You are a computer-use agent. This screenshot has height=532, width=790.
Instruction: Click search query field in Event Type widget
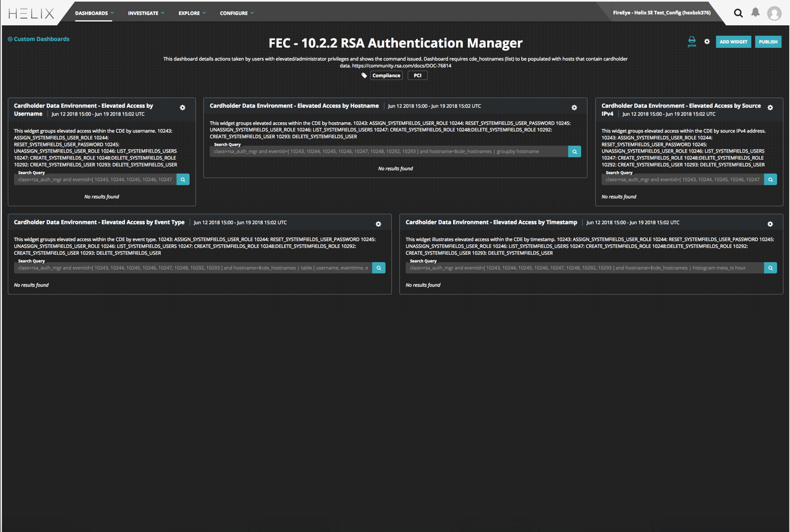click(193, 267)
